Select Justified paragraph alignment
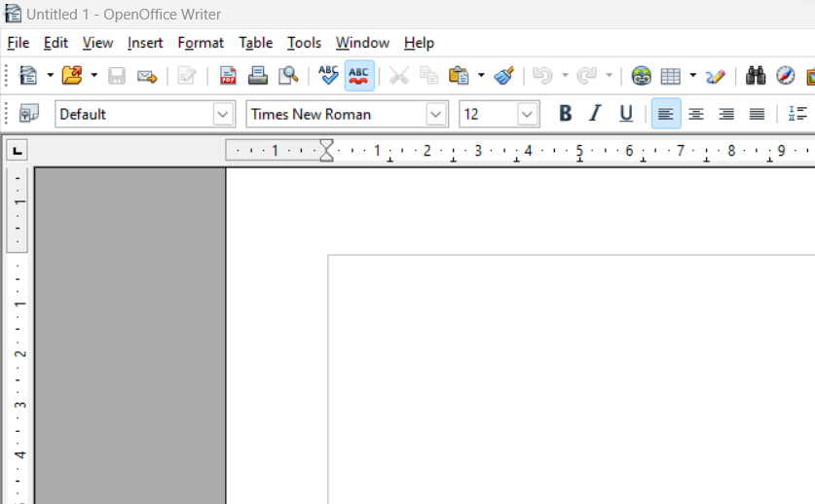Screen dimensions: 815x504 pyautogui.click(x=757, y=113)
